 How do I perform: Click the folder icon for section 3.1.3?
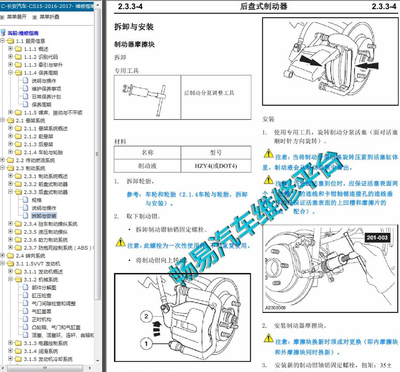pos(18,343)
